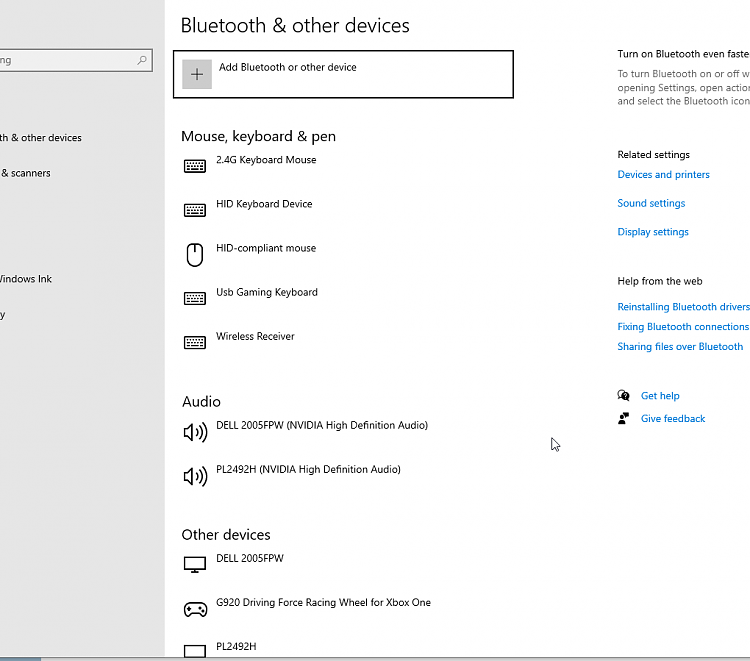The width and height of the screenshot is (750, 661).
Task: Click the 2.4G Keyboard Mouse keyboard icon
Action: (195, 166)
